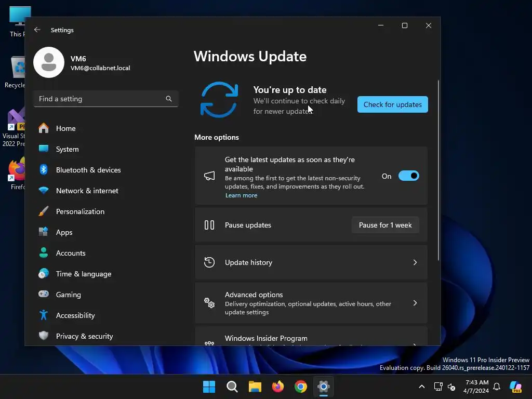Click the muted volume tray icon
Screen dimensions: 532x399
pyautogui.click(x=451, y=387)
